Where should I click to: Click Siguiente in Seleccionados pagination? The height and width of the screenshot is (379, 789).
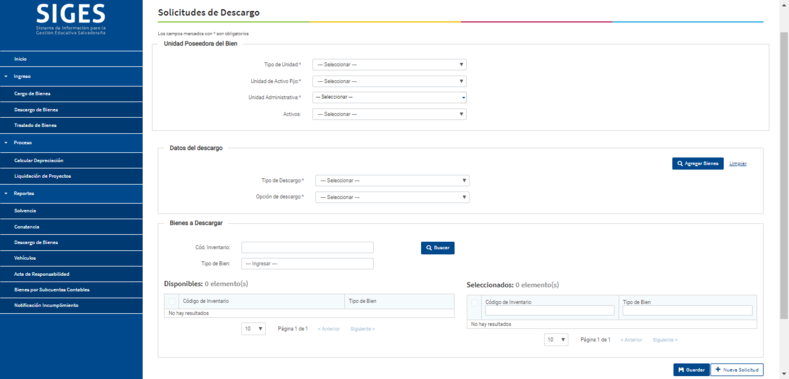click(x=665, y=340)
